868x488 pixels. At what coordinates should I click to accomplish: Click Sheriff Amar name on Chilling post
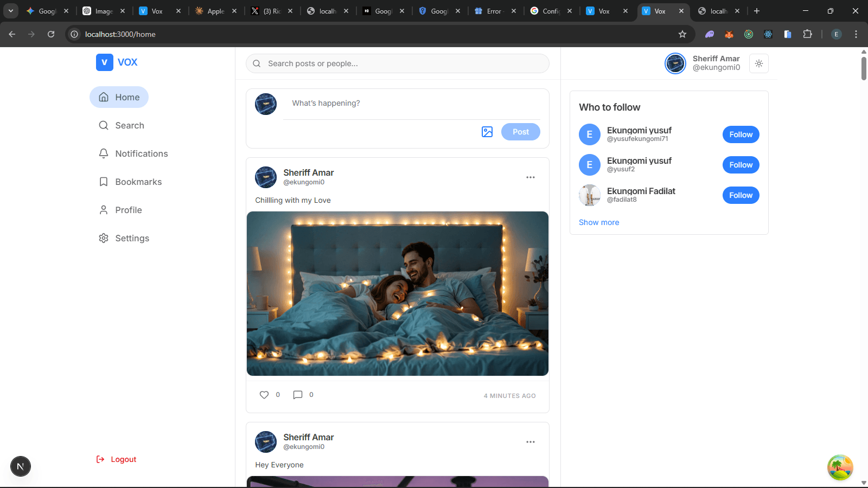click(309, 172)
